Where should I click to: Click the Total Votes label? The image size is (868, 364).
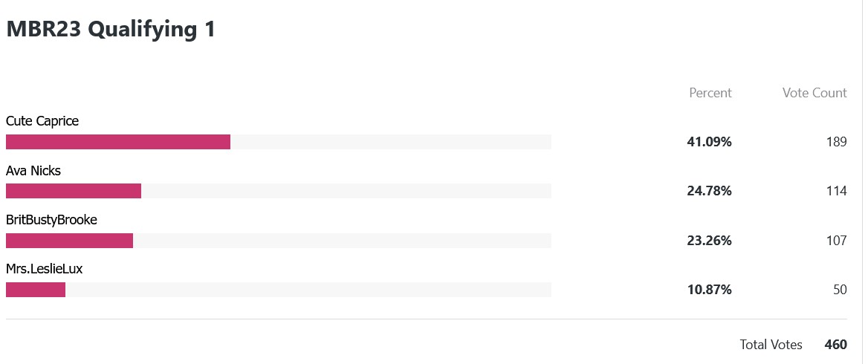tap(771, 345)
